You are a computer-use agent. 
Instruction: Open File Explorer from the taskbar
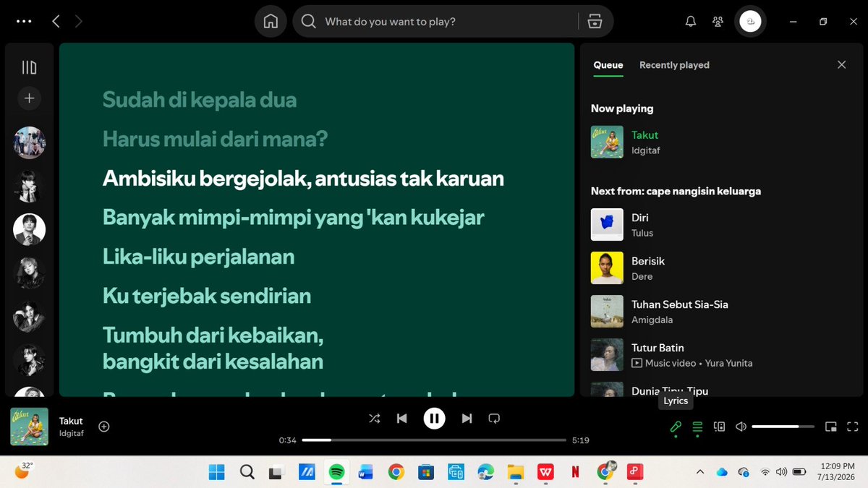point(515,472)
